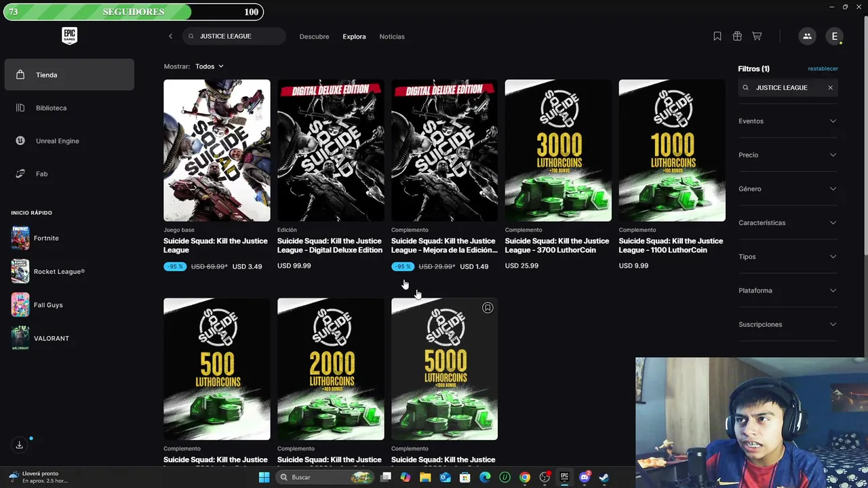This screenshot has width=868, height=488.
Task: Open Suicide Squad base game cover
Action: [217, 150]
